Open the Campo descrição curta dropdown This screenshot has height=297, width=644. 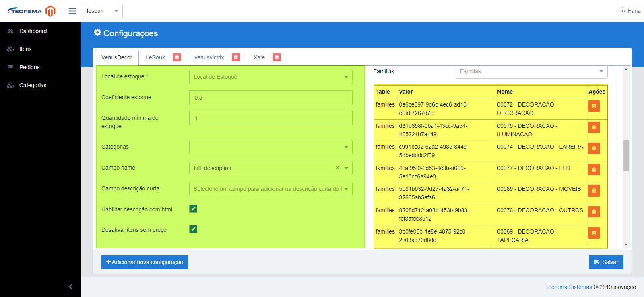coord(271,189)
